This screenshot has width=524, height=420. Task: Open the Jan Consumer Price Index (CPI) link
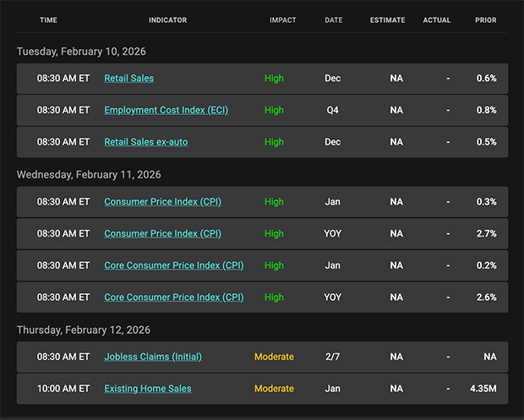pyautogui.click(x=162, y=202)
